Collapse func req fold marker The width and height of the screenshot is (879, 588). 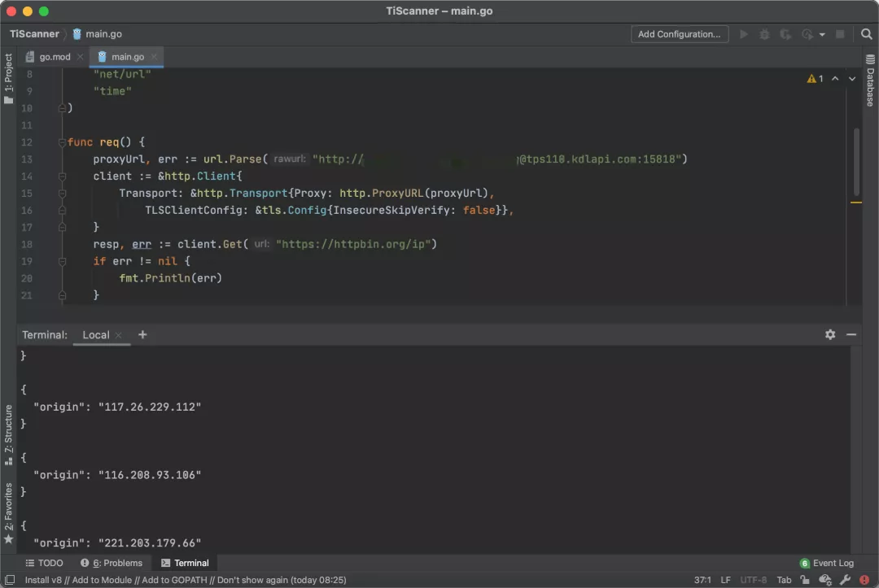click(62, 142)
